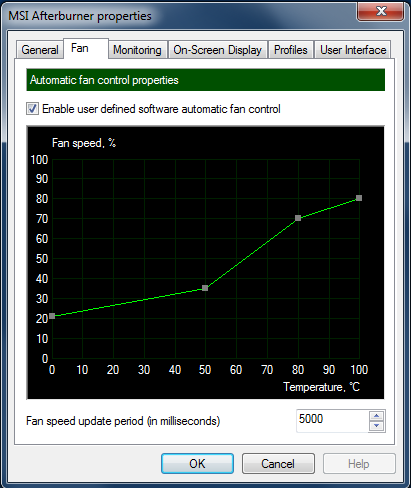The width and height of the screenshot is (411, 488).
Task: Select the fan curve node at 80°C
Action: click(298, 218)
